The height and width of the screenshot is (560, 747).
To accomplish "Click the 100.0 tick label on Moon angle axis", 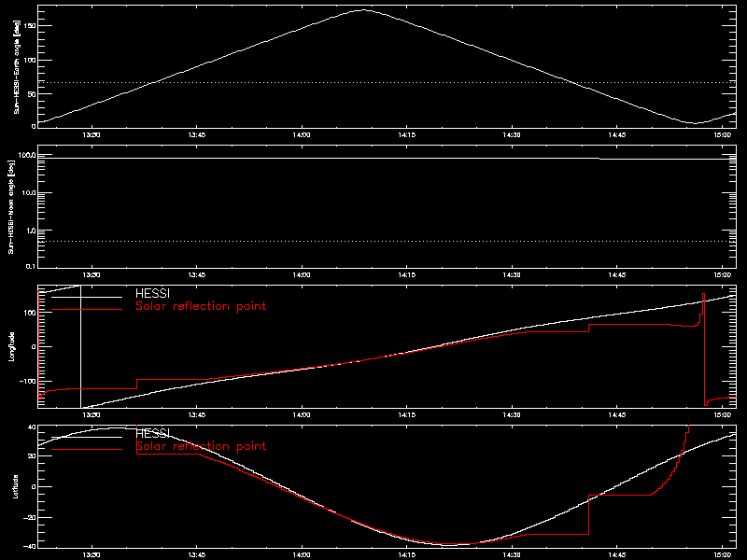I will coord(26,155).
